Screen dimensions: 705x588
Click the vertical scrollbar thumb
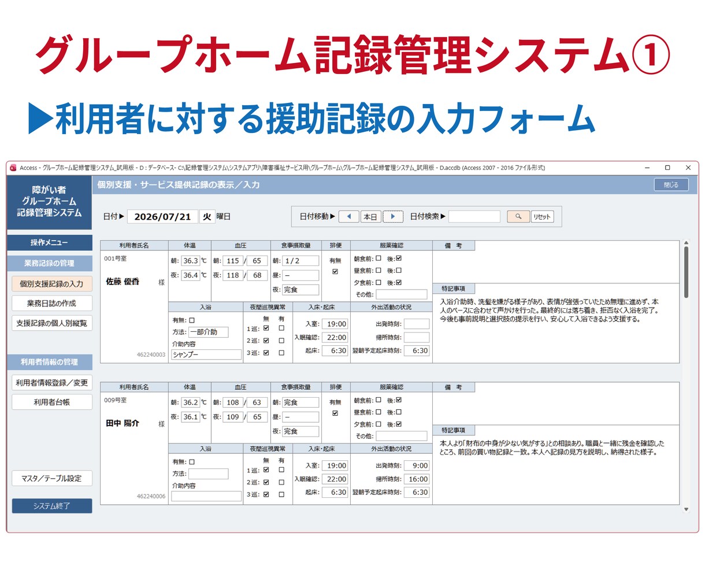(x=686, y=272)
